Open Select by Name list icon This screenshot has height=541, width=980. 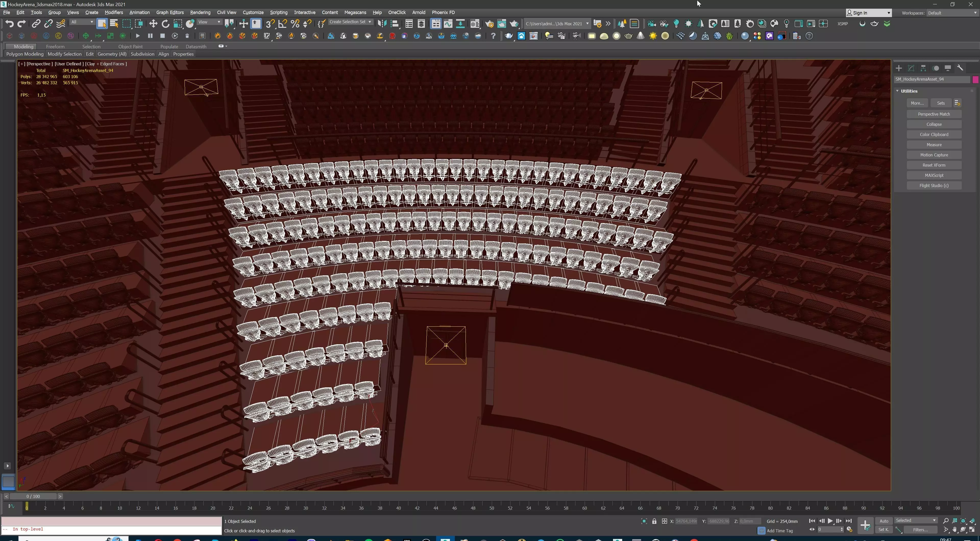click(114, 23)
